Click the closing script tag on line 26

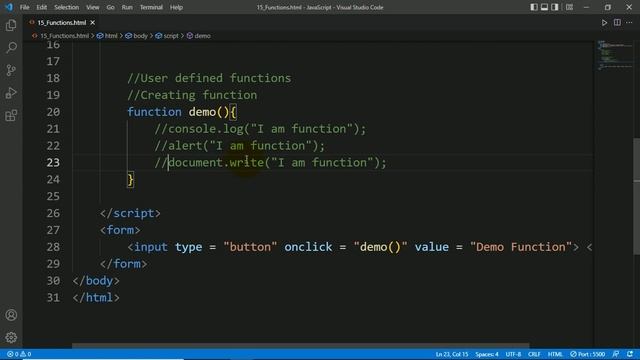tap(130, 213)
